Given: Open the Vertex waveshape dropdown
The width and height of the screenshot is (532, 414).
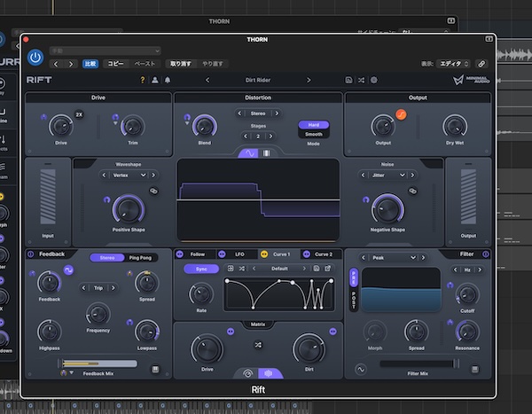Looking at the screenshot, I should pyautogui.click(x=129, y=176).
